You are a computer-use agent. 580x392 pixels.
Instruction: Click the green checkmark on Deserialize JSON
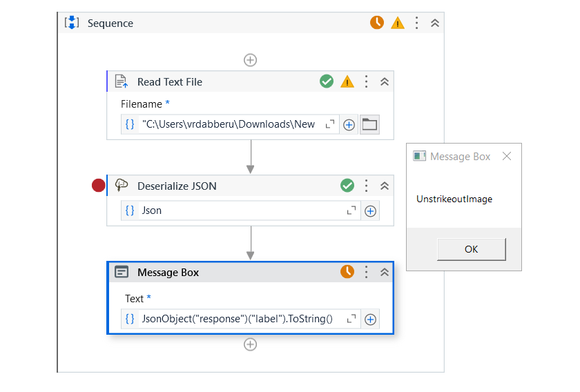click(347, 186)
